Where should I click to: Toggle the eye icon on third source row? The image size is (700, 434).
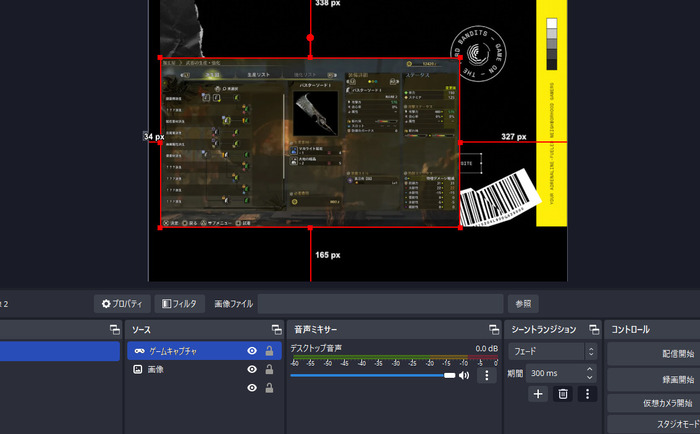[252, 387]
